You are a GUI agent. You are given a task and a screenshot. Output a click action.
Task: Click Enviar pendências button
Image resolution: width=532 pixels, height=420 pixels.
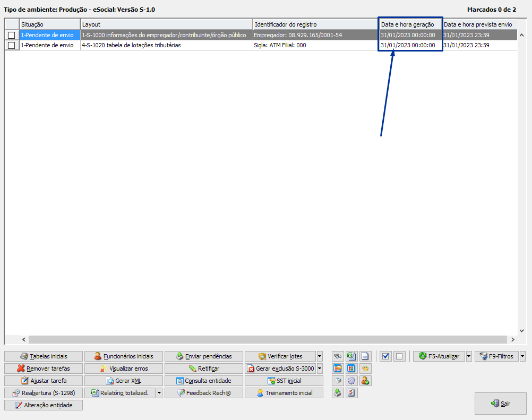tap(204, 356)
